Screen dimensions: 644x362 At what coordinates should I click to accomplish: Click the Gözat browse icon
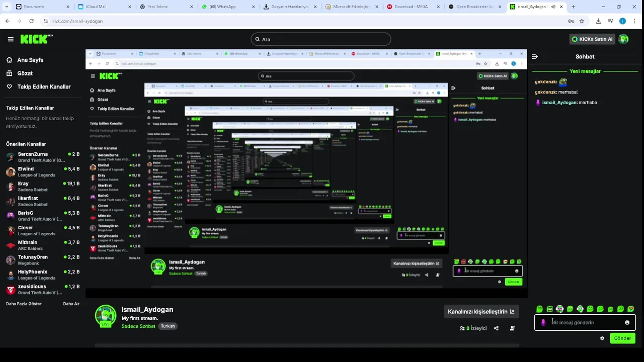9,73
